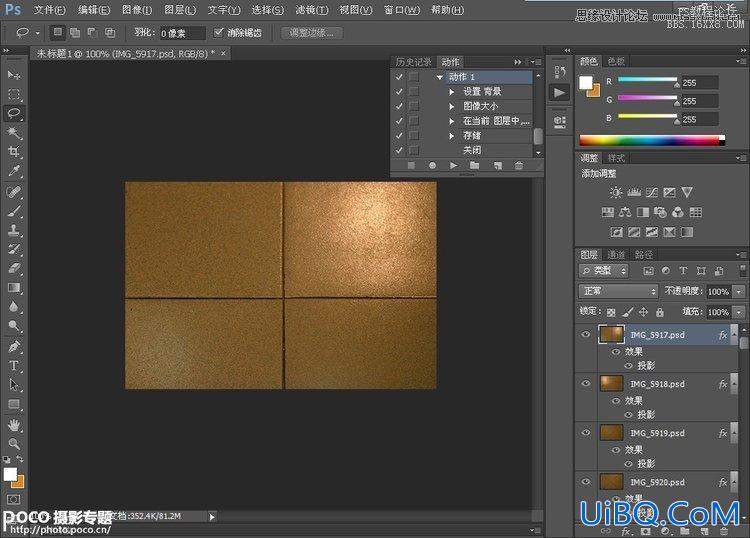Toggle checkmark for 图像大小 action step
The width and height of the screenshot is (750, 538).
pos(399,106)
